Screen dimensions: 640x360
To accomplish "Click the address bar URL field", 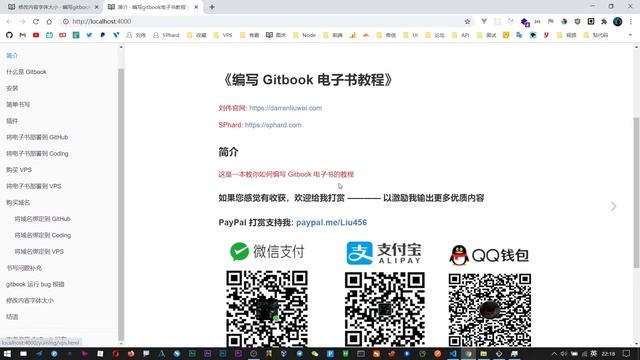I will pyautogui.click(x=265, y=22).
